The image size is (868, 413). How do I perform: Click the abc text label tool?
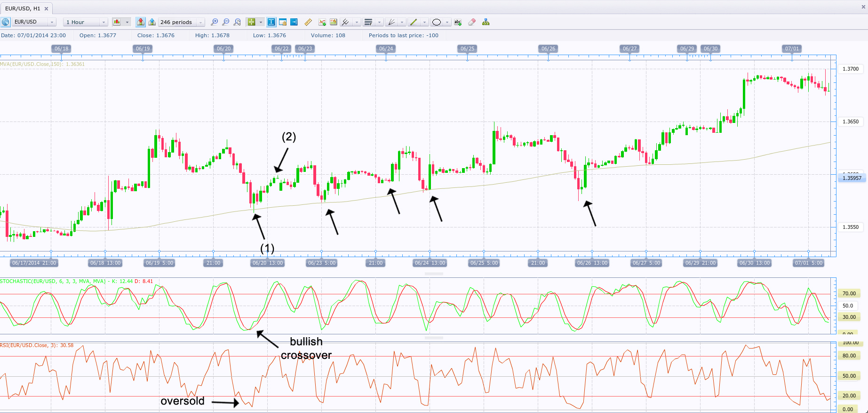(458, 22)
